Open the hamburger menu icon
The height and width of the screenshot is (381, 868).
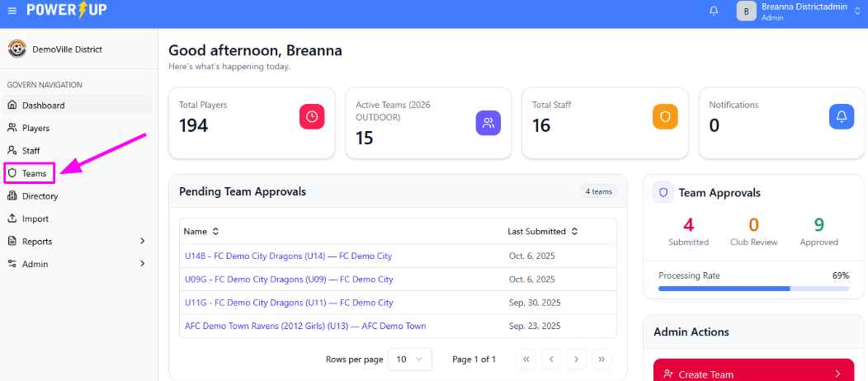tap(12, 11)
